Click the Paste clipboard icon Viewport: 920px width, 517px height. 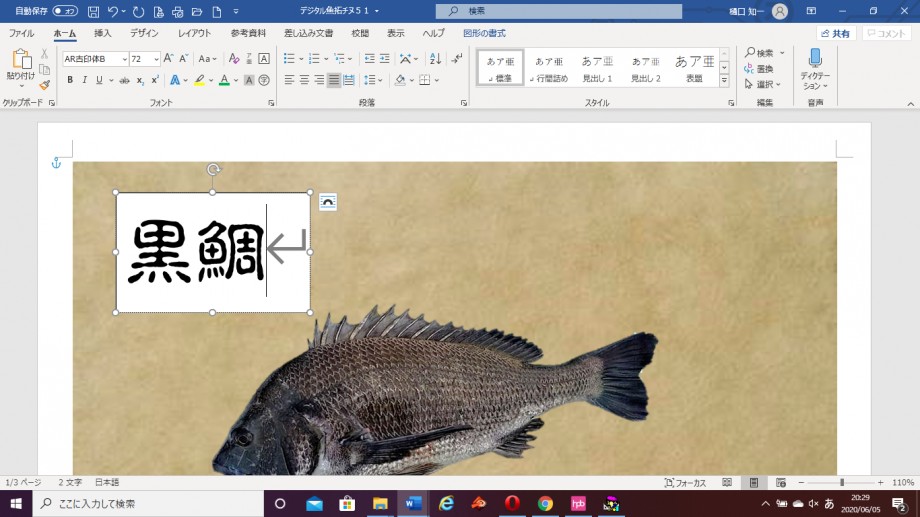tap(22, 59)
